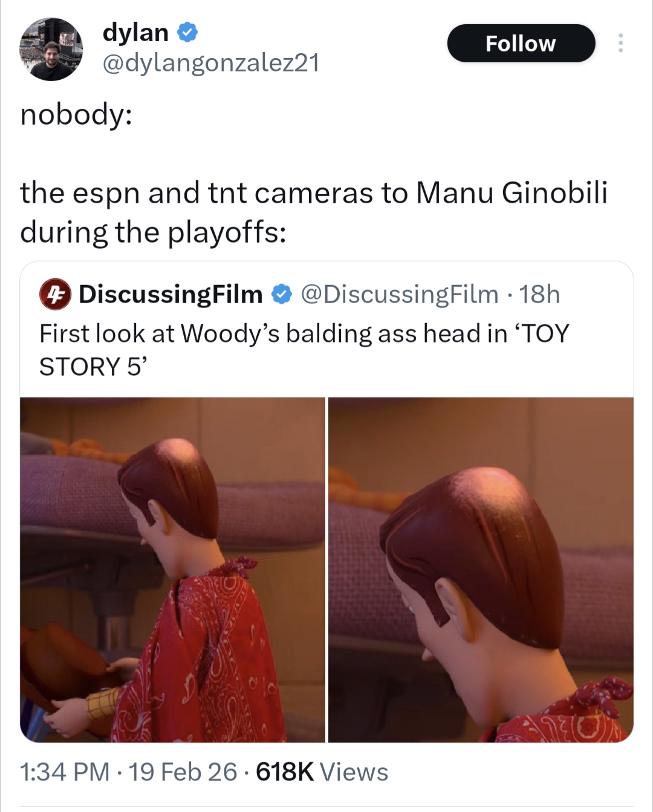The image size is (653, 812).
Task: Open the DiscussingFilm logo avatar
Action: click(55, 295)
